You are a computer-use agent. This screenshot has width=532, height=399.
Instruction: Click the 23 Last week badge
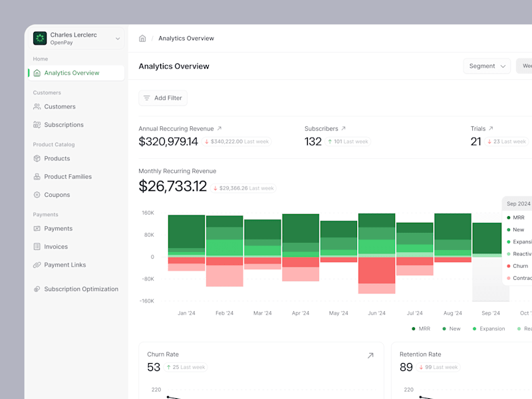507,142
